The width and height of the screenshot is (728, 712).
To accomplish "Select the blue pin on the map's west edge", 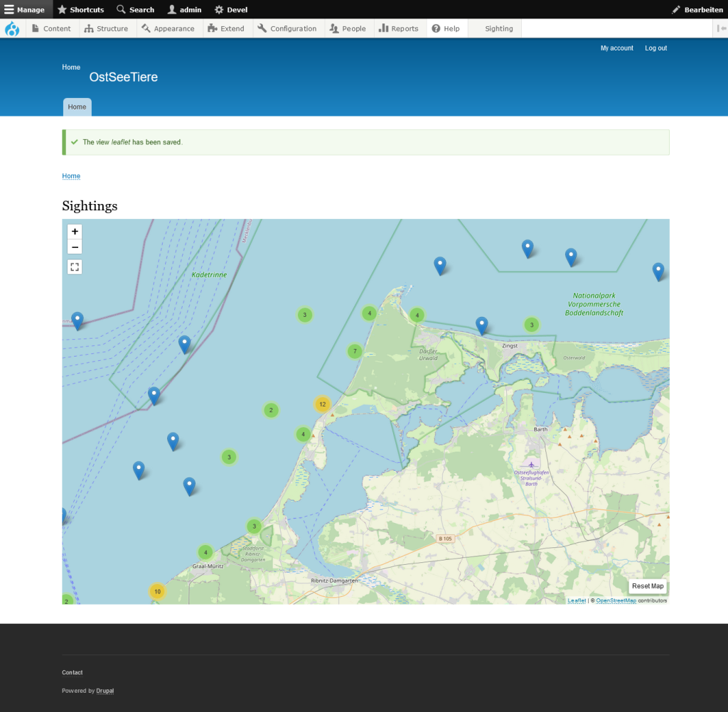I will (63, 516).
